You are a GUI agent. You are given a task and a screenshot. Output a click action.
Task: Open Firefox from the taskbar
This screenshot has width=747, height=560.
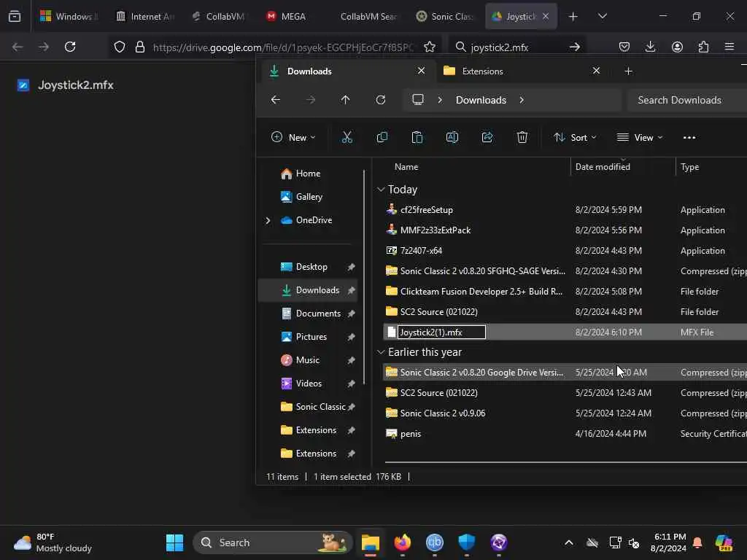click(403, 542)
